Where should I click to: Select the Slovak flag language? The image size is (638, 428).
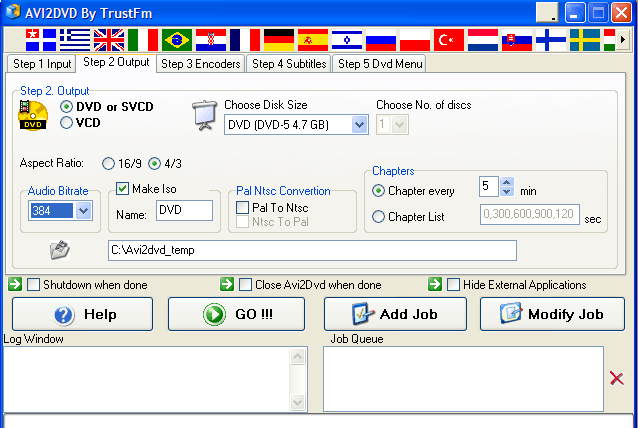pos(517,40)
